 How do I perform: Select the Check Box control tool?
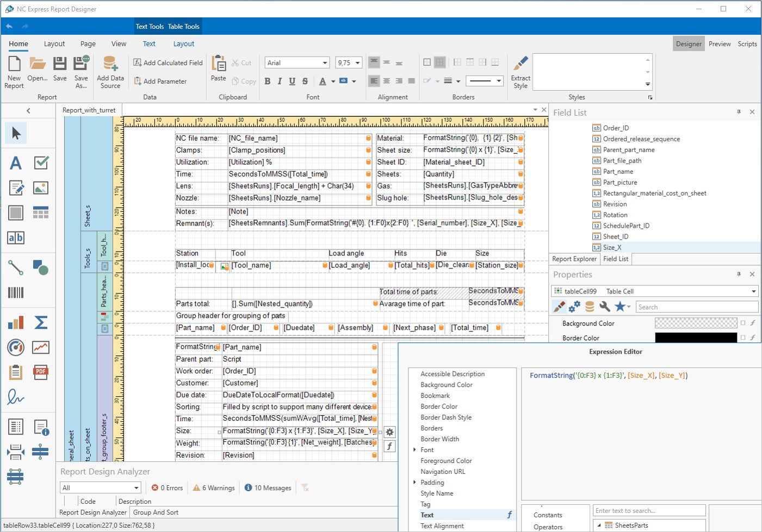[41, 162]
